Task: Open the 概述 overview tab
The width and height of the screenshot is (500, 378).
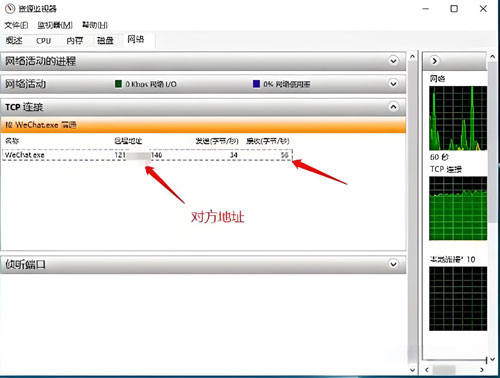Action: pyautogui.click(x=14, y=41)
